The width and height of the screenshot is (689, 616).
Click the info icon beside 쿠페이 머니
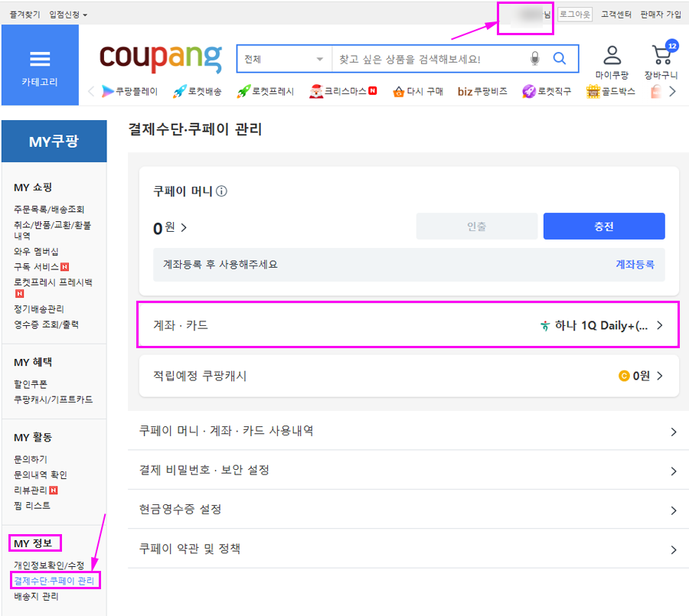click(221, 191)
